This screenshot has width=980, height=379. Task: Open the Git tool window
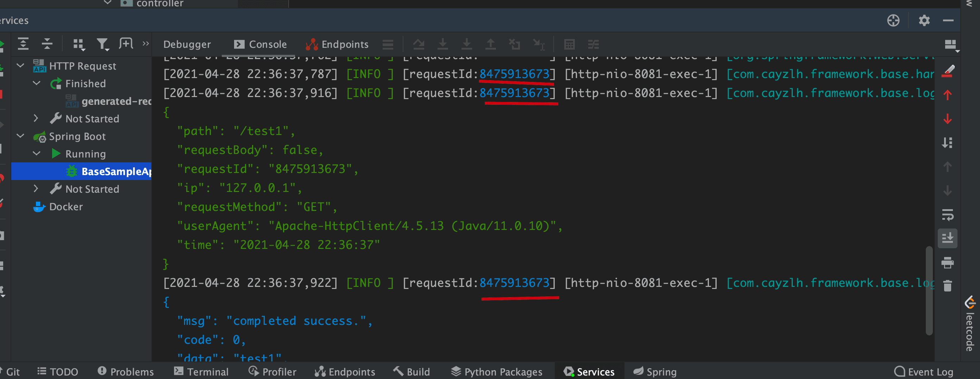tap(10, 371)
